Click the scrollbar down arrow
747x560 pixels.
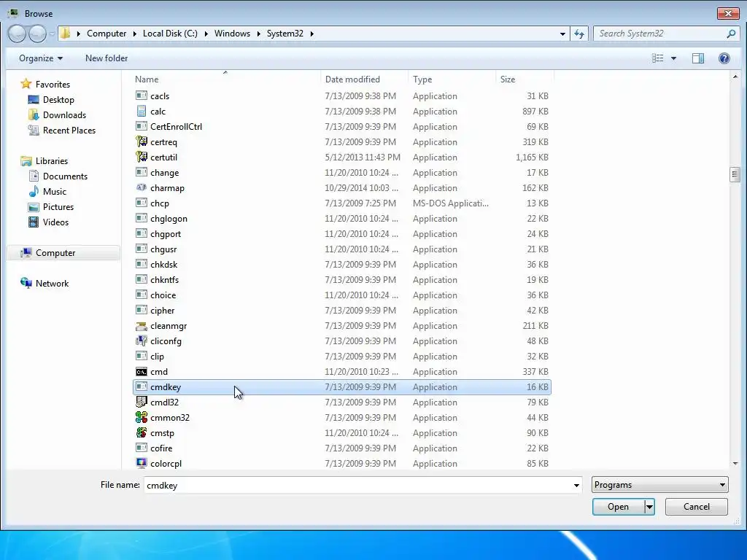[735, 463]
